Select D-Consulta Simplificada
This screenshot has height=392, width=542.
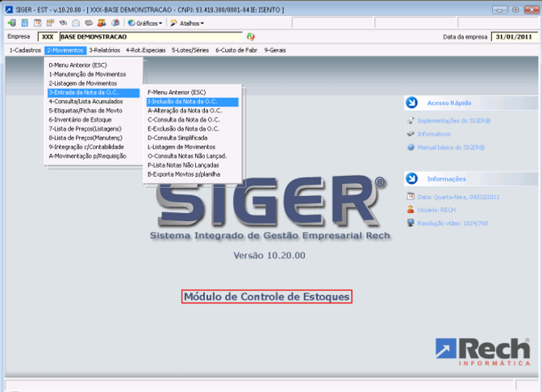[x=192, y=138]
